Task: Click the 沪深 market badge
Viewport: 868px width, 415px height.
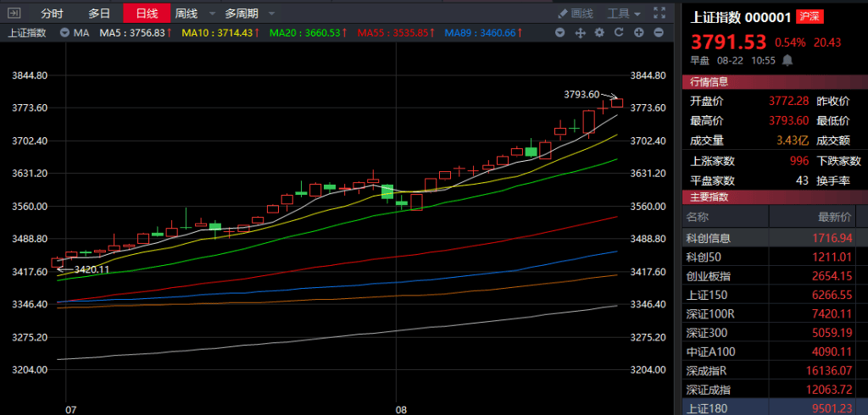Action: (810, 16)
